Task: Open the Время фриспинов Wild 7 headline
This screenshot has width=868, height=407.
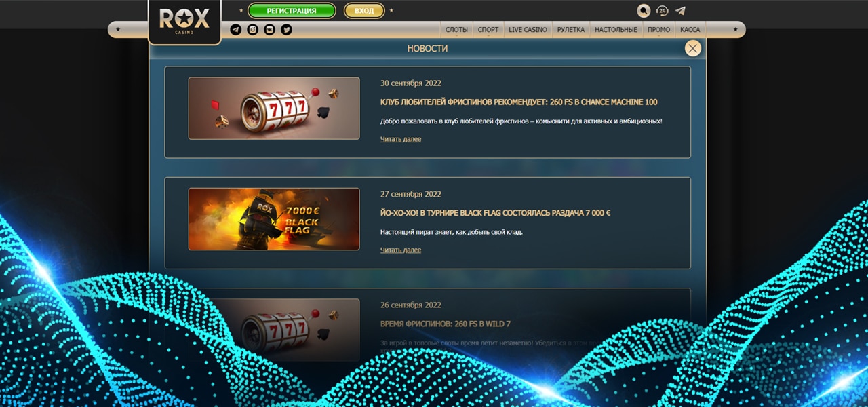Action: (x=446, y=324)
